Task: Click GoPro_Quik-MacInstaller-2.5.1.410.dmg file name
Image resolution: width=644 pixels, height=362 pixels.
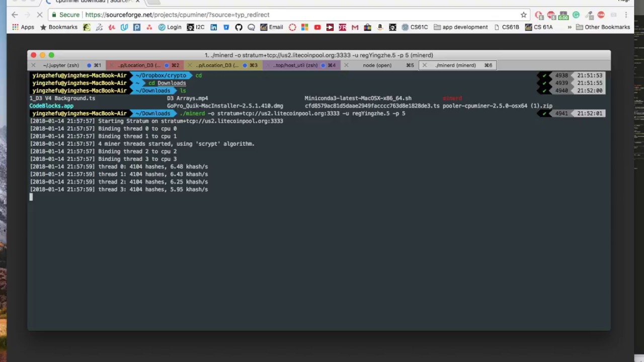Action: point(225,106)
